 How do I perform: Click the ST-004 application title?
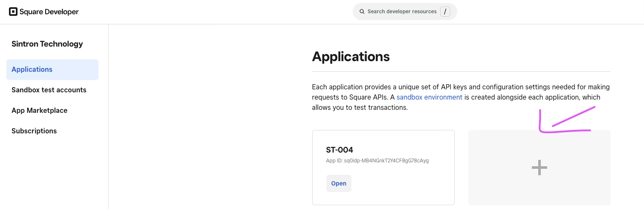(339, 150)
